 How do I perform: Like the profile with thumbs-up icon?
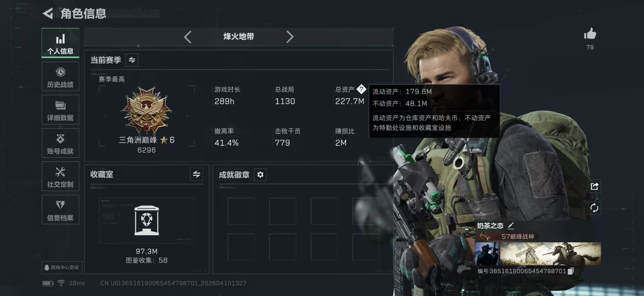coord(590,34)
